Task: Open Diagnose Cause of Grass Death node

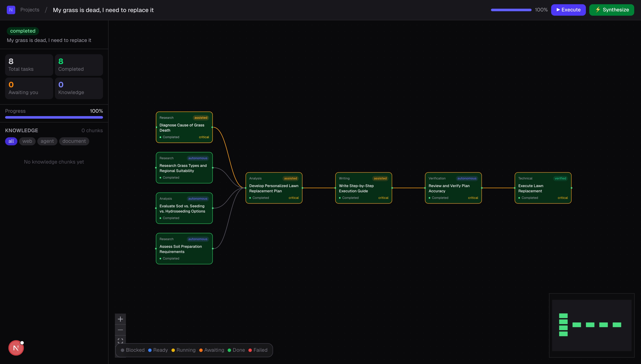Action: tap(184, 127)
